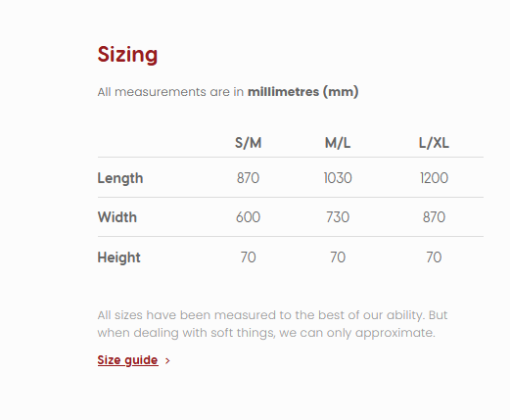Click the S/M height value 70
Image resolution: width=510 pixels, height=420 pixels.
pyautogui.click(x=248, y=257)
